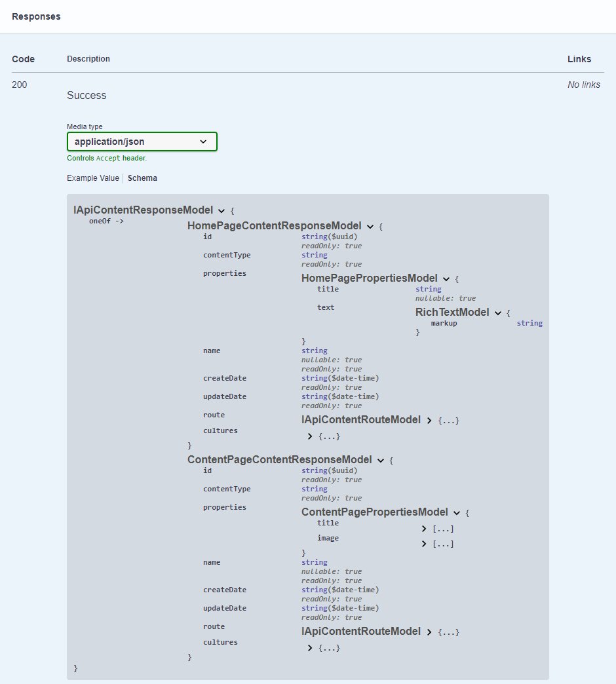Click the title property in HomePagePropertiesModel
This screenshot has height=684, width=616.
point(328,289)
